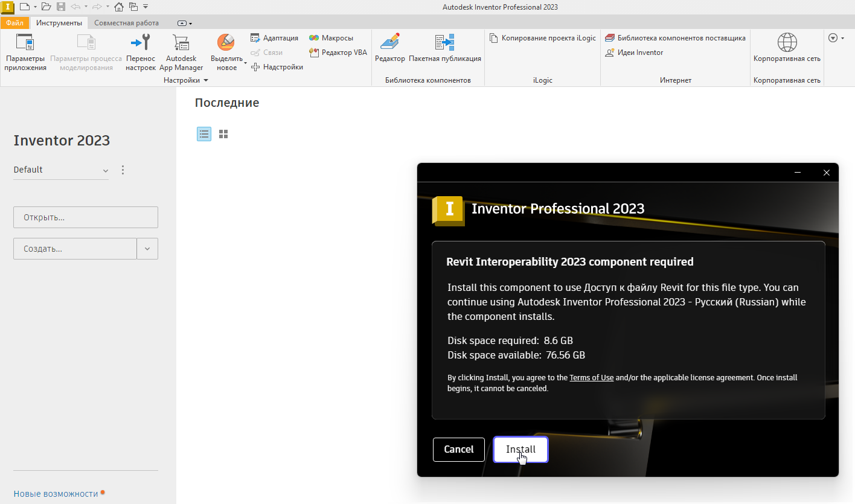Viewport: 855px width, 504px height.
Task: Open the Файл menu tab
Action: [x=15, y=23]
